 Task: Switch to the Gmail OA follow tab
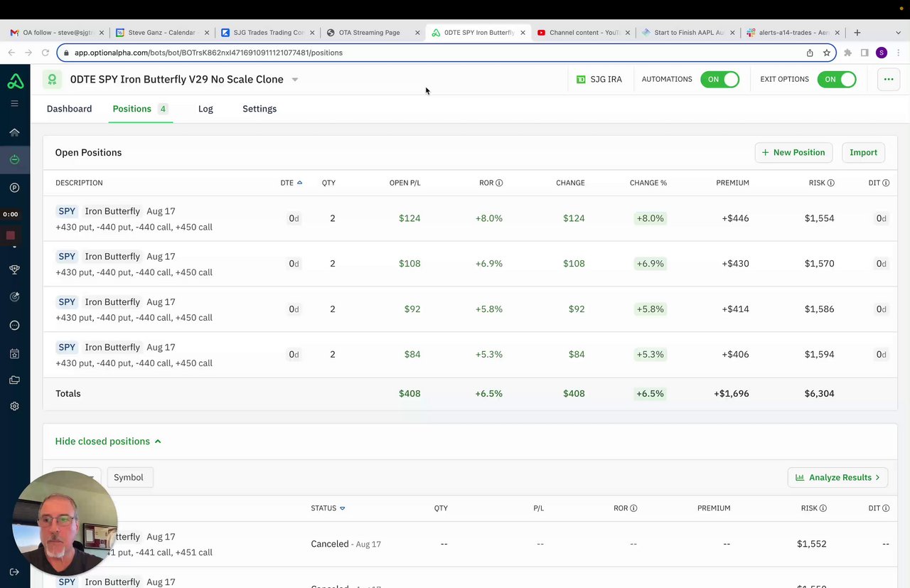pyautogui.click(x=56, y=33)
